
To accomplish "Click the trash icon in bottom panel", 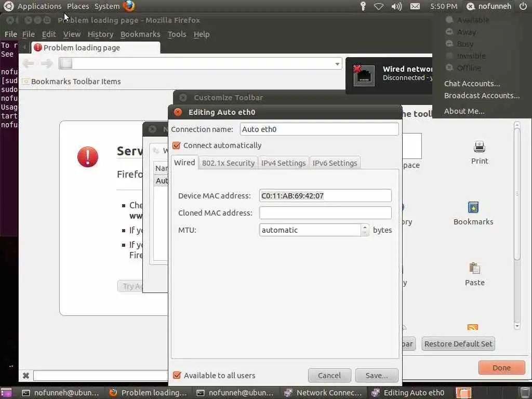I will (x=525, y=393).
